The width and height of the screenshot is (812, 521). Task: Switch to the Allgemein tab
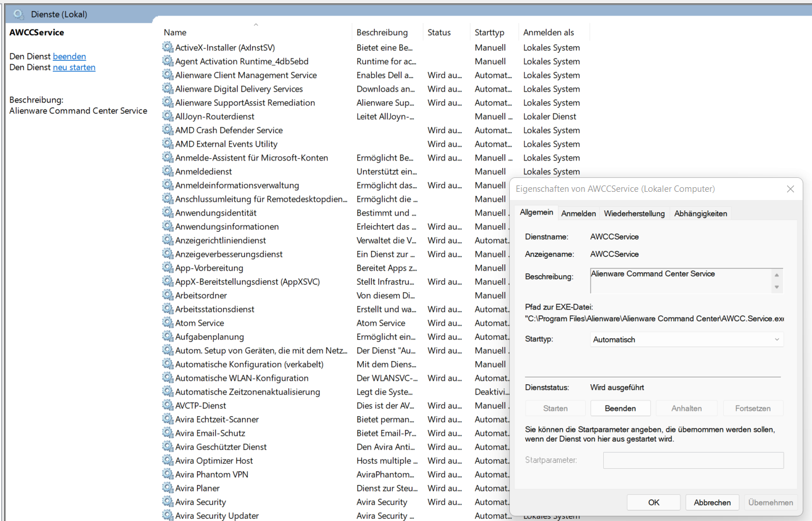click(x=536, y=213)
